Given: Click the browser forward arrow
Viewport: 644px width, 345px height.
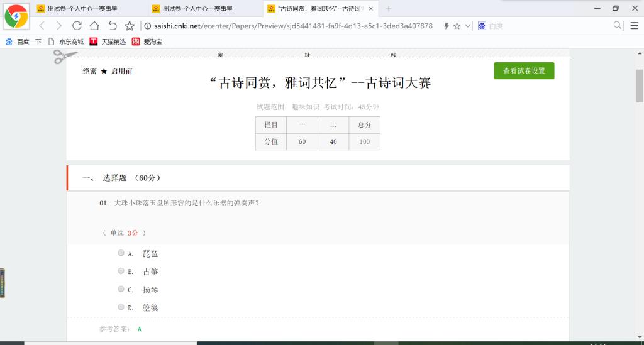Looking at the screenshot, I should [59, 26].
